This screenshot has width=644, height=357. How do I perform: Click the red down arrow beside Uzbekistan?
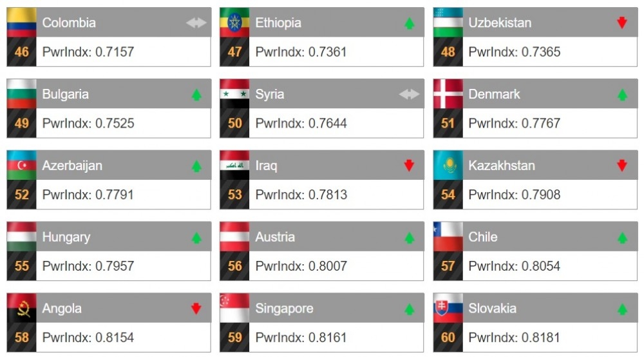(x=622, y=23)
